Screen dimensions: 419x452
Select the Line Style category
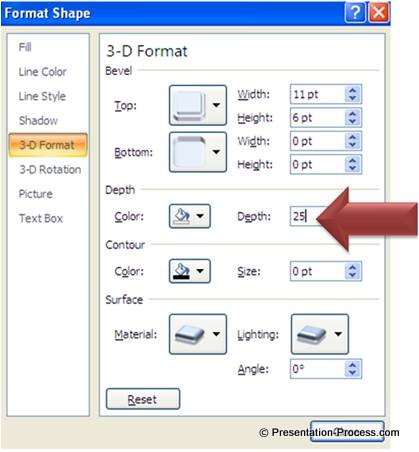click(42, 96)
